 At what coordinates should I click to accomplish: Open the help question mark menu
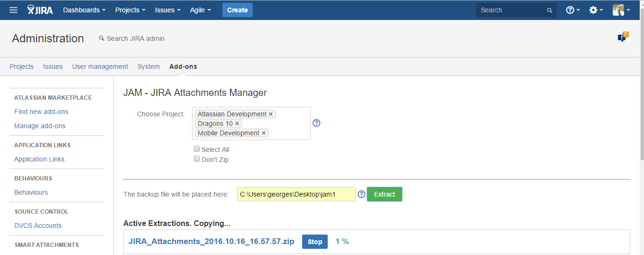coord(572,10)
